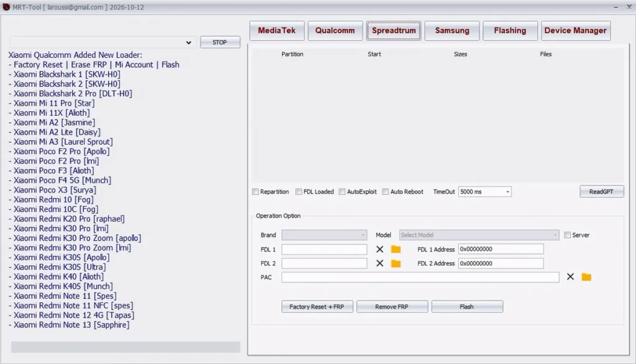Enable the Auto Reboot checkbox
636x364 pixels.
(x=386, y=192)
